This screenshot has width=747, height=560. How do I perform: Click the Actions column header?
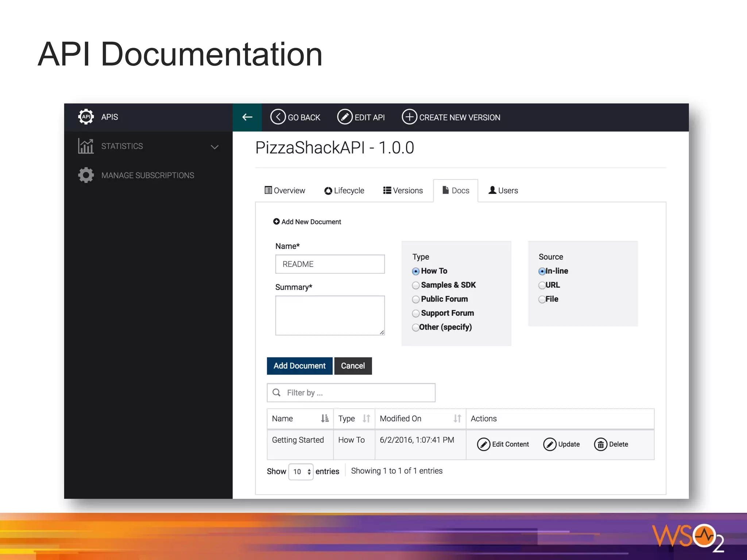560,419
